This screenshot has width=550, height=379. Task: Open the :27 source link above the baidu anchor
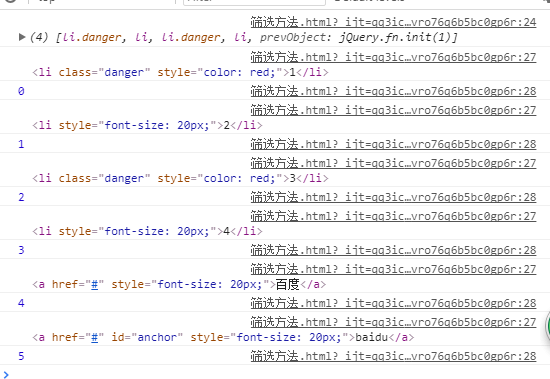pyautogui.click(x=393, y=322)
